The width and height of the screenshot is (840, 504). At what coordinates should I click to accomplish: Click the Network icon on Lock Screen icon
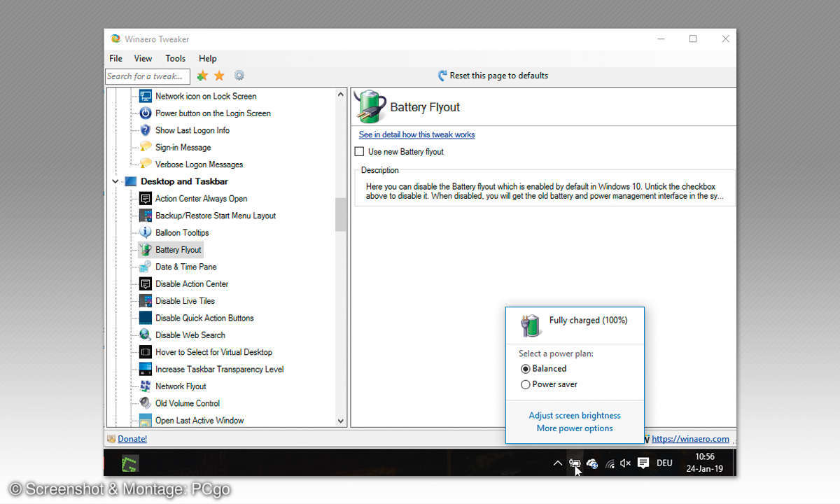coord(145,96)
